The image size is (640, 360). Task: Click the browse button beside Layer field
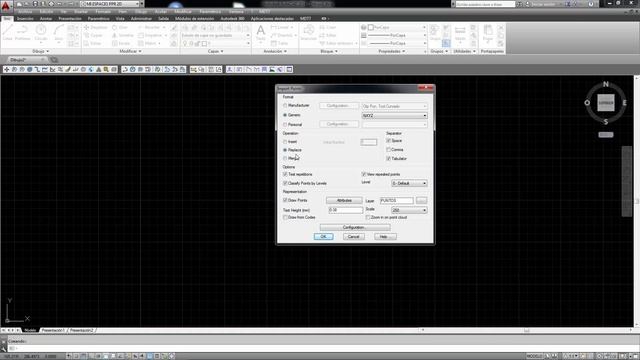(422, 200)
